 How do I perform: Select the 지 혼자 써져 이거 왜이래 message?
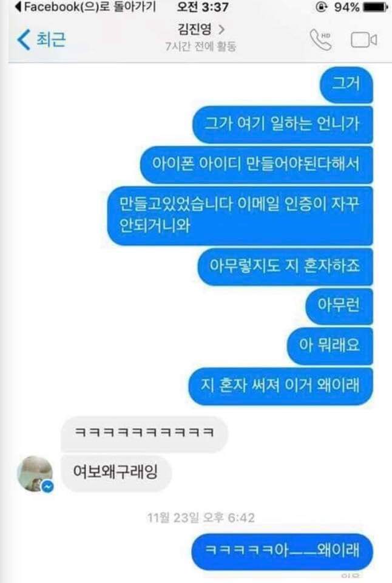coord(280,386)
